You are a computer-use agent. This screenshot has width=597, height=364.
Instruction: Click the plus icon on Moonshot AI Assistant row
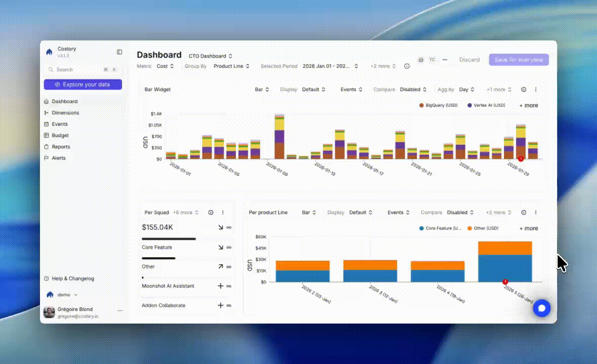(221, 286)
